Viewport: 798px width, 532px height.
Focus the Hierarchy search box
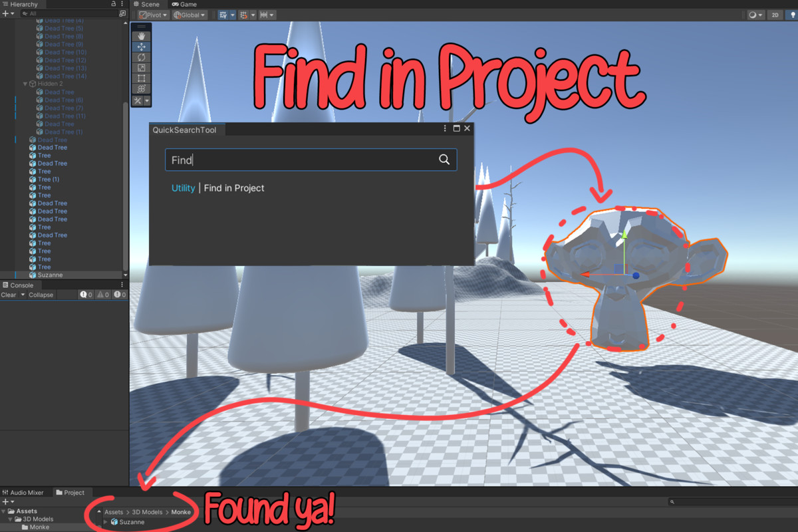pyautogui.click(x=68, y=13)
